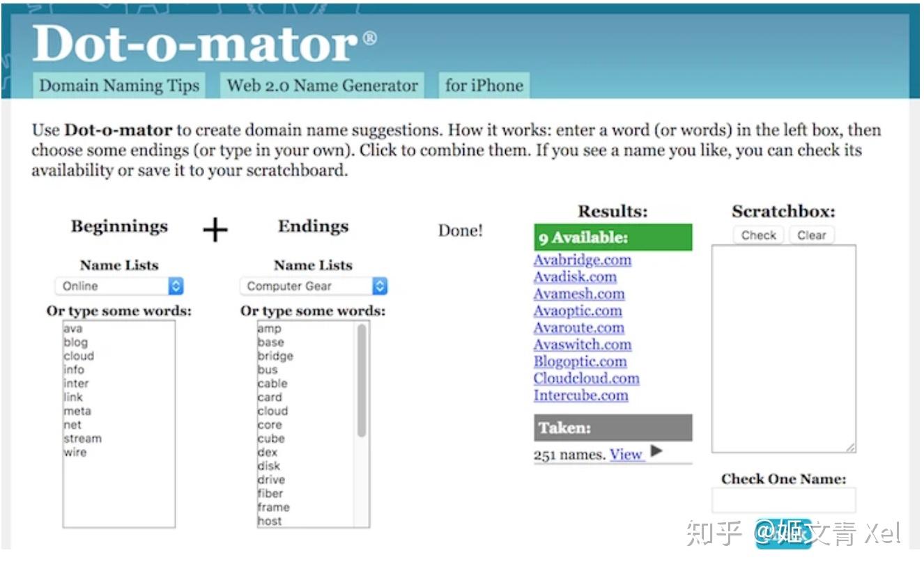The image size is (924, 571).
Task: Click "cloud" in the Beginnings word list
Action: click(x=78, y=356)
